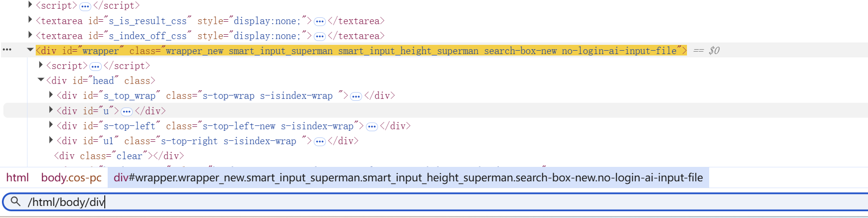Screen dimensions: 868x218
Task: Click the wrapper_new class attribute value
Action: 195,51
